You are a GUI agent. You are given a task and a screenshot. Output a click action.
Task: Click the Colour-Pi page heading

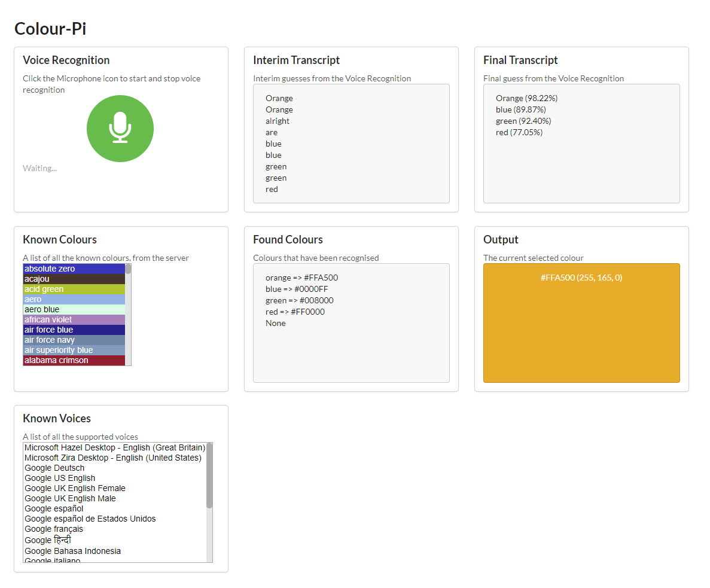click(x=50, y=28)
